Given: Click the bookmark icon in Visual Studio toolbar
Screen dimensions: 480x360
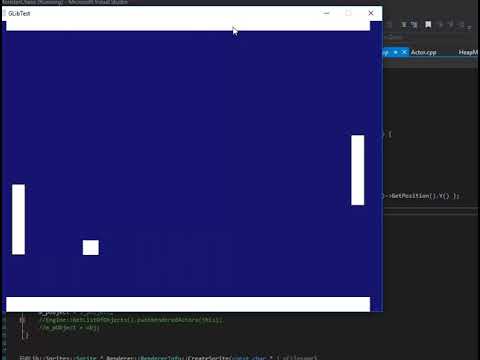Looking at the screenshot, I should tap(428, 24).
